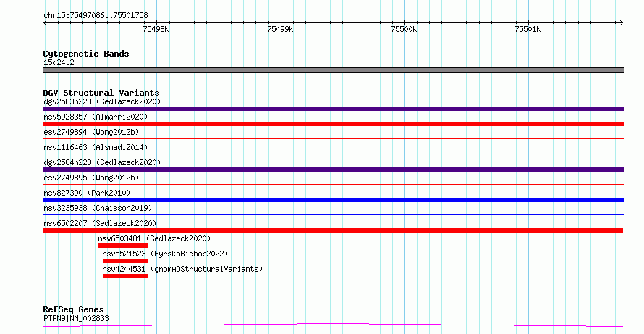Click the 75501k ruler position
Image resolution: width=644 pixels, height=334 pixels.
[x=528, y=29]
